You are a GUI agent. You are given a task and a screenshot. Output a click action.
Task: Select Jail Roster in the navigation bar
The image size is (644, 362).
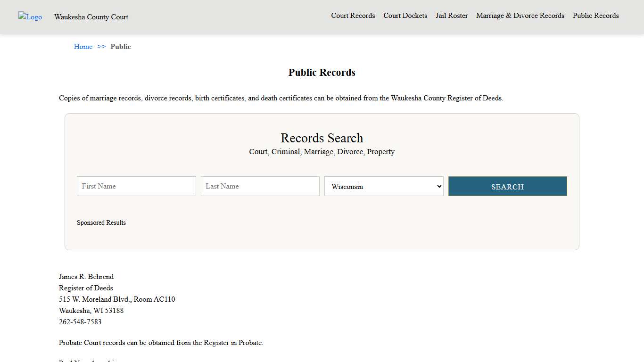[451, 16]
